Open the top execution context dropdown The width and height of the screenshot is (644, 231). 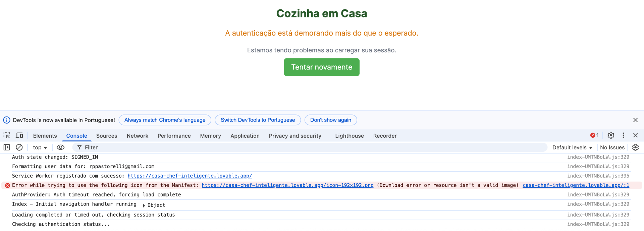point(40,147)
